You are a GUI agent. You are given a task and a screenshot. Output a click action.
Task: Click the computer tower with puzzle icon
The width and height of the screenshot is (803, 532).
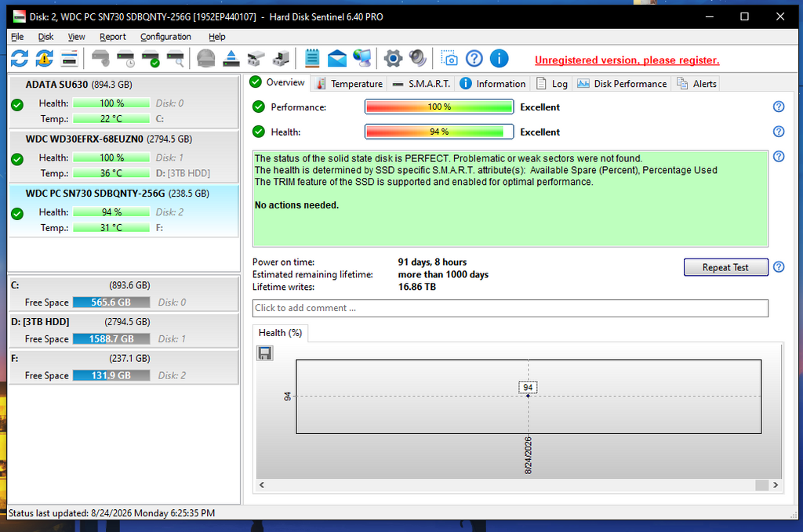click(x=281, y=58)
